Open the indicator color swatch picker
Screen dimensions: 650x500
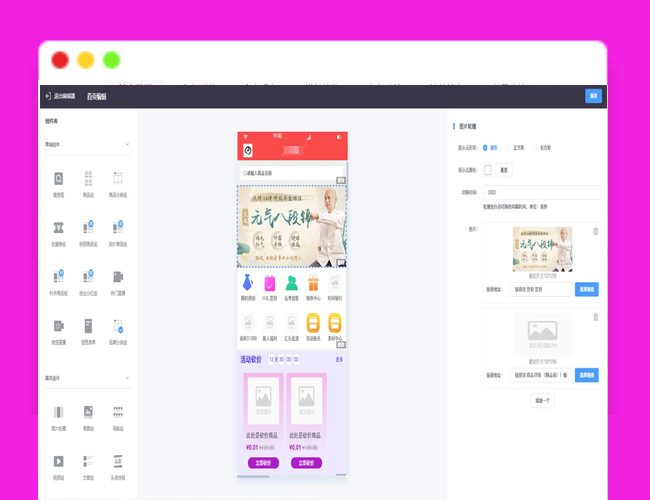488,170
